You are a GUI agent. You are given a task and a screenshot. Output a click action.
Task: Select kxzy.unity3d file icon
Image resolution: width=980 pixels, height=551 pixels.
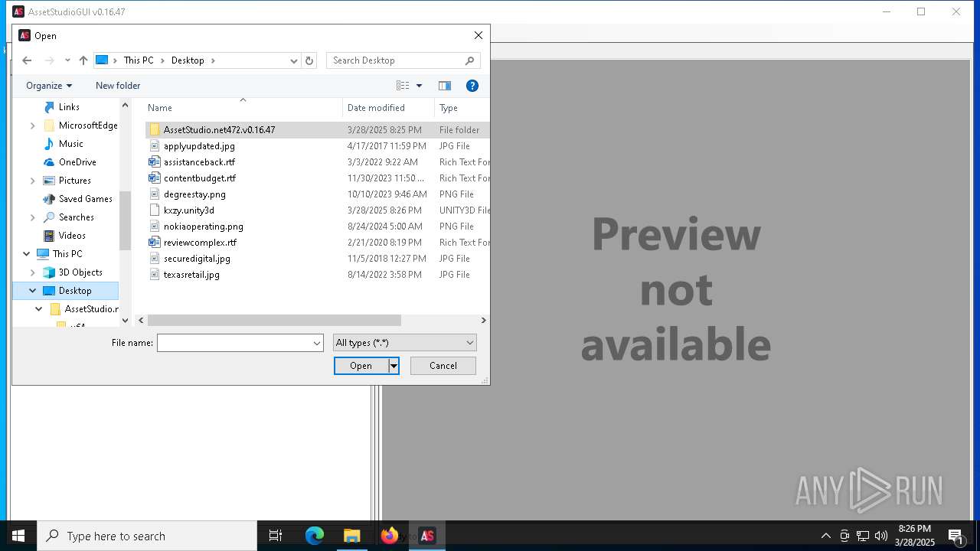tap(155, 210)
